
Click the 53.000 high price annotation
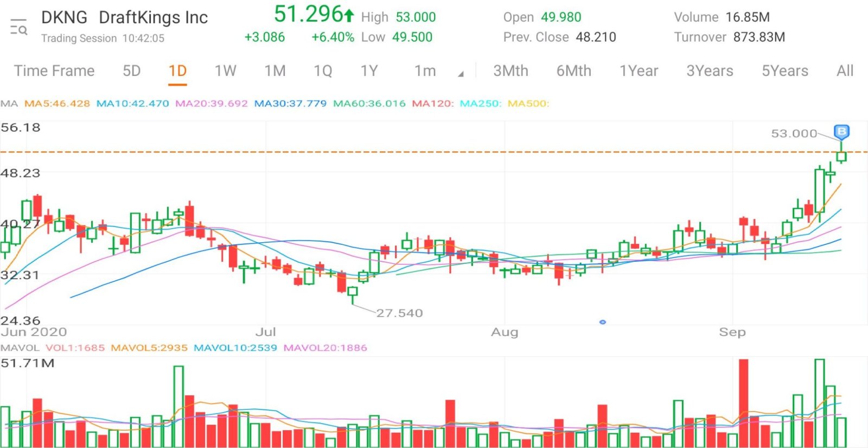point(794,133)
